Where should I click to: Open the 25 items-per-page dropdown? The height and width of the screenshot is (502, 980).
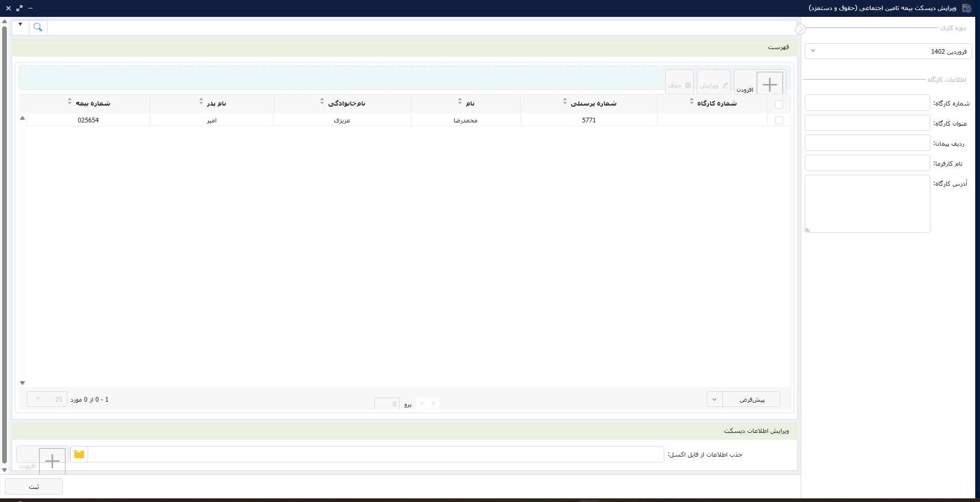[47, 400]
